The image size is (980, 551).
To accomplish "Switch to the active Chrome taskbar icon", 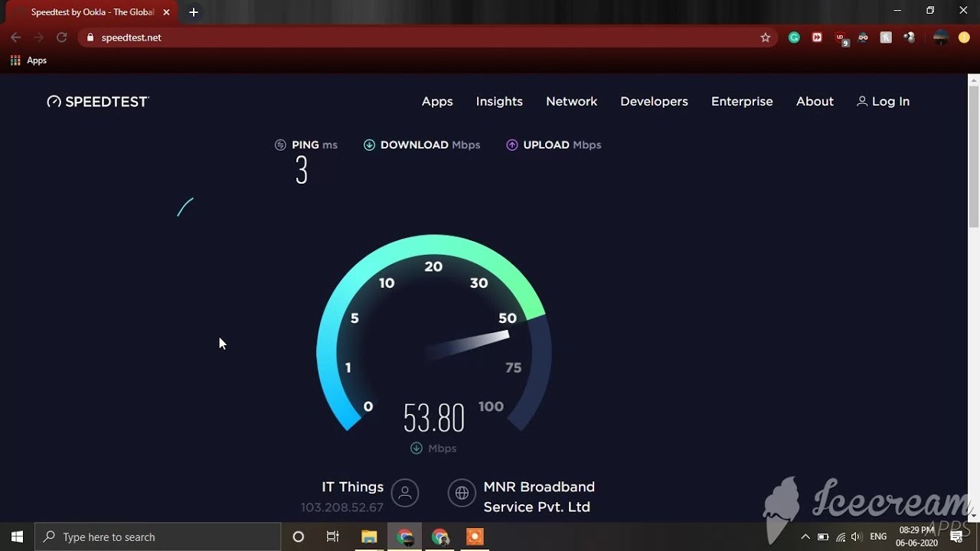I will click(x=405, y=536).
